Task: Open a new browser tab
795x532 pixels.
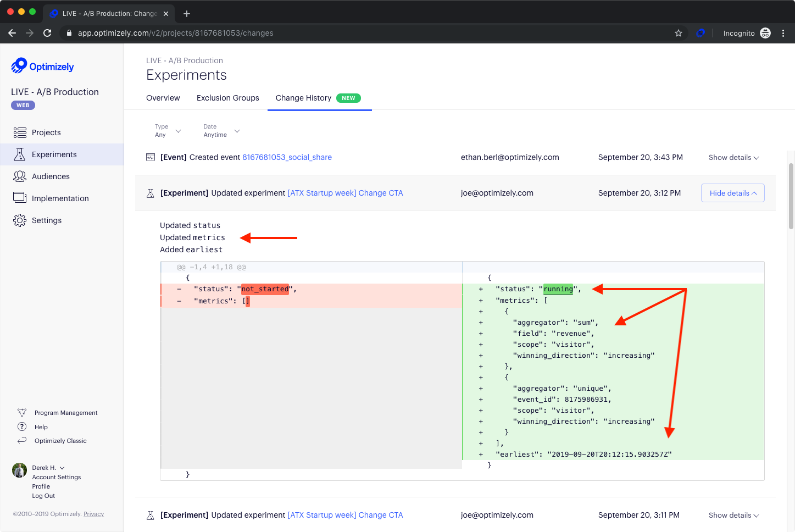Action: click(187, 14)
